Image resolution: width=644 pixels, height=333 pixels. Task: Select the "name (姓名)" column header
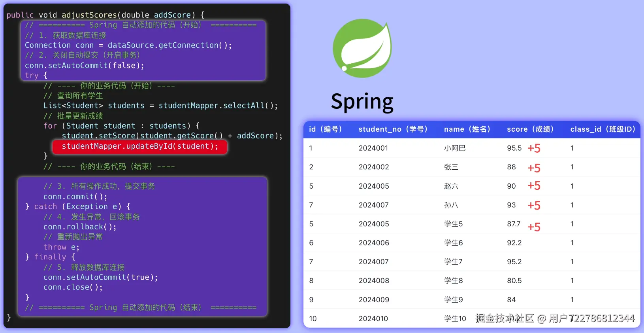click(x=467, y=129)
